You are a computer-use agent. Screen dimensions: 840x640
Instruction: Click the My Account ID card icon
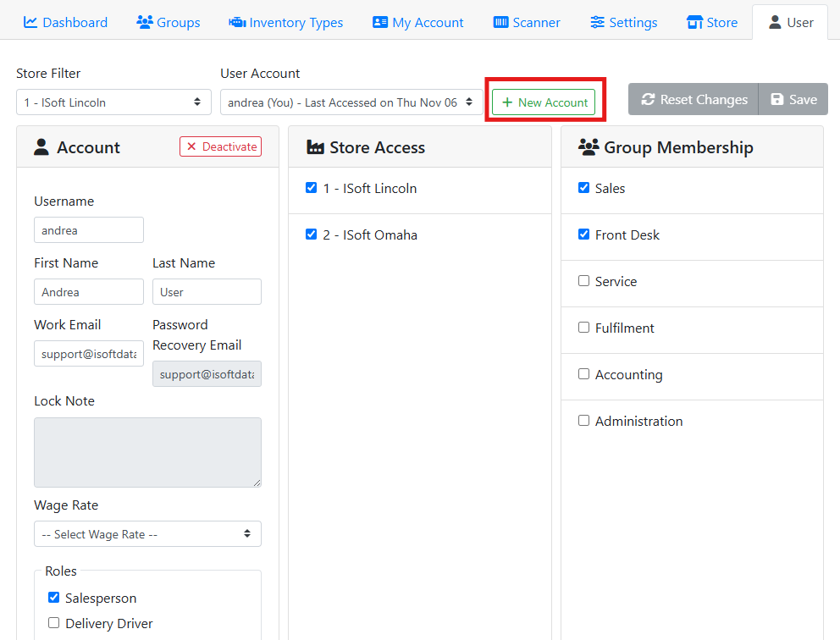click(380, 23)
